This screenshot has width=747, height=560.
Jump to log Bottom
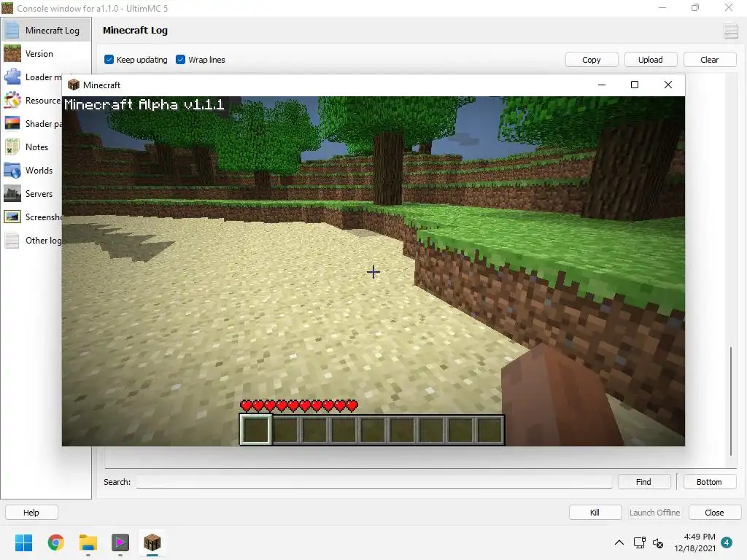tap(709, 482)
